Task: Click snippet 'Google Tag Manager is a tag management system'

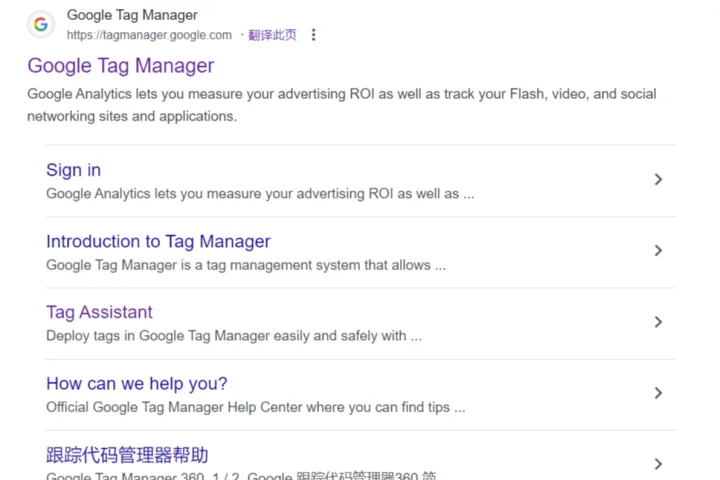Action: pos(246,265)
